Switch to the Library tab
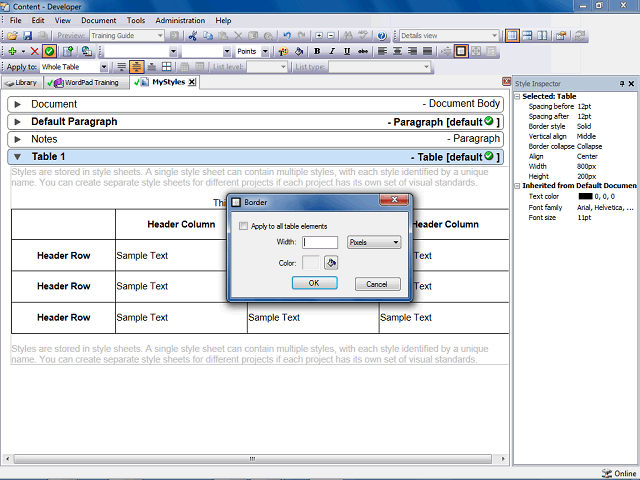 click(x=21, y=83)
